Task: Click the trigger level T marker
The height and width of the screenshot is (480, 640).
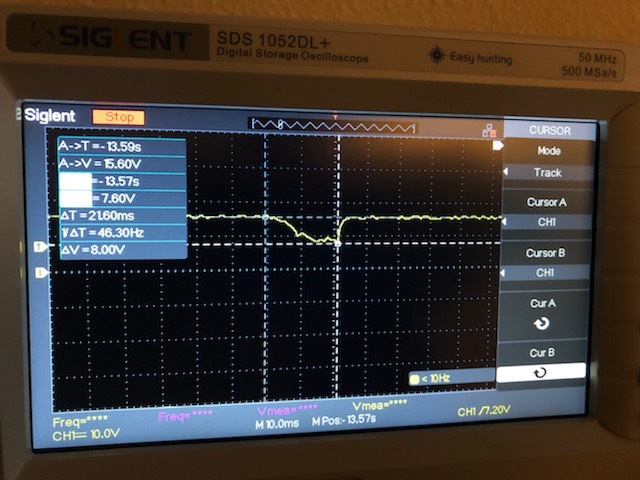Action: [41, 247]
